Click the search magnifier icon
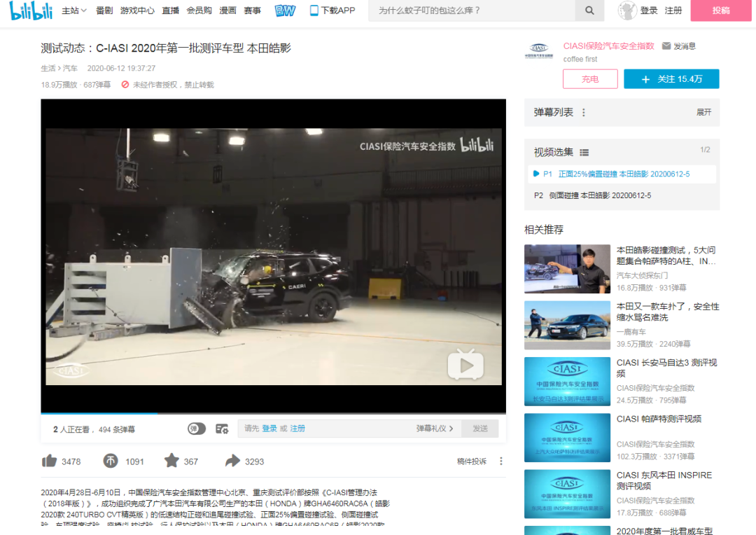The width and height of the screenshot is (756, 535). point(588,11)
